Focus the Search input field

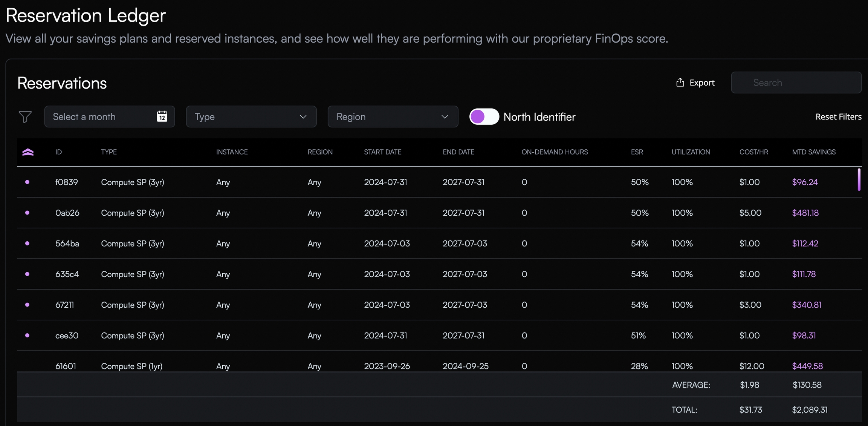tap(796, 83)
